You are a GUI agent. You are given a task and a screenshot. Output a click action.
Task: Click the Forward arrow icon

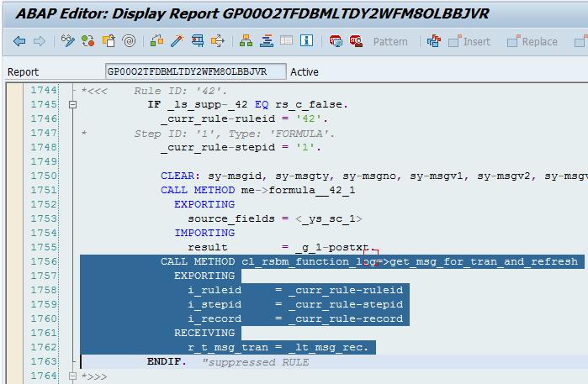point(38,41)
